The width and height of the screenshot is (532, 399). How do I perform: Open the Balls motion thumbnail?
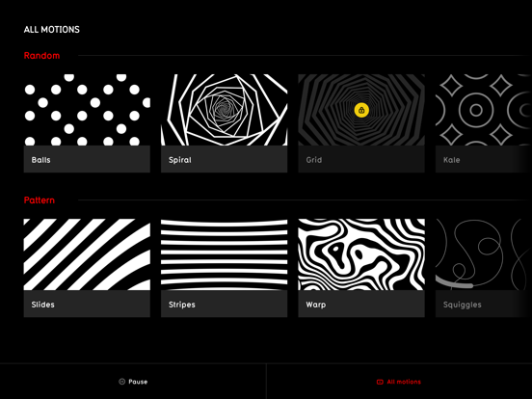pos(87,110)
